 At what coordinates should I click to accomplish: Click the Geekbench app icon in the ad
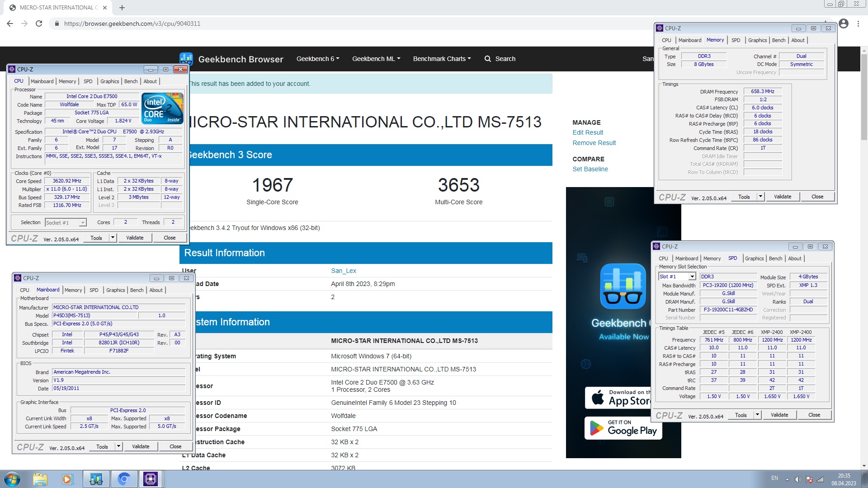623,286
